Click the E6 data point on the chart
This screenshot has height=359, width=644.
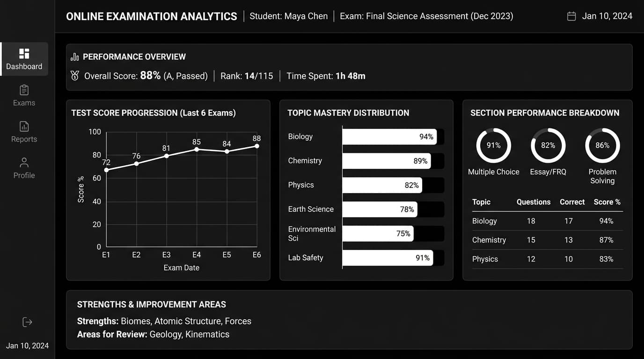(257, 146)
